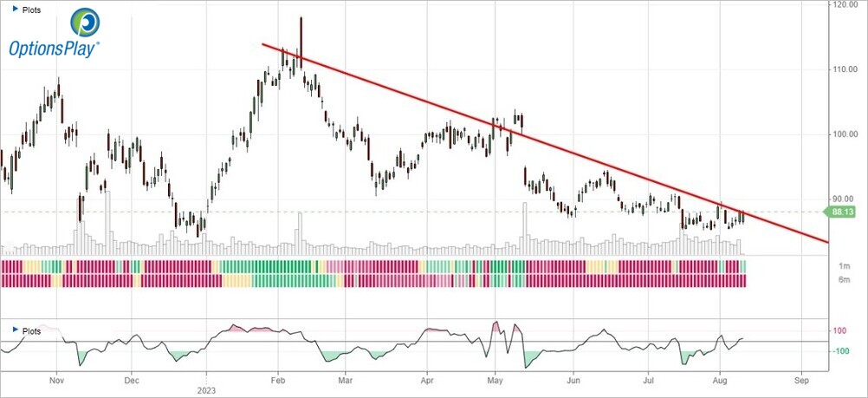Click the Aug date axis label
868x398 pixels.
click(x=719, y=381)
